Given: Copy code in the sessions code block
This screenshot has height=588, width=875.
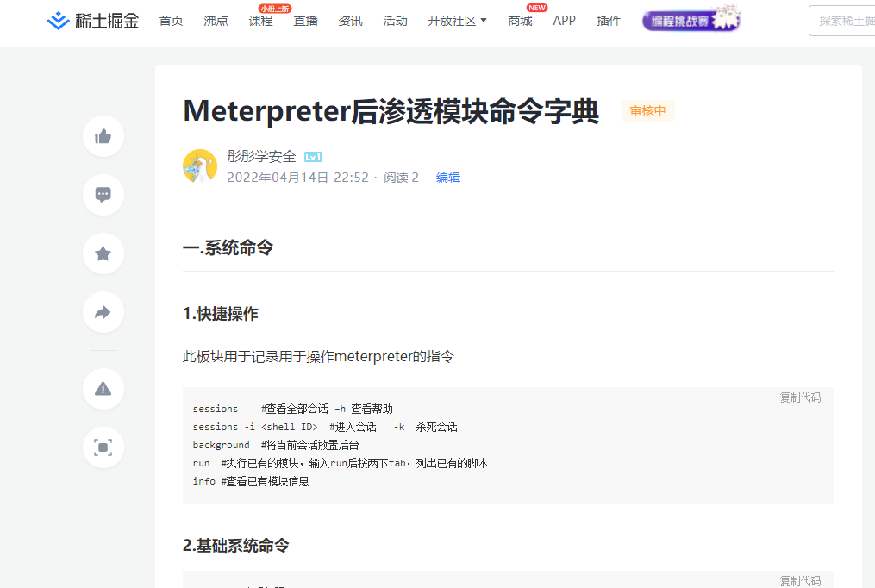Looking at the screenshot, I should pos(800,397).
